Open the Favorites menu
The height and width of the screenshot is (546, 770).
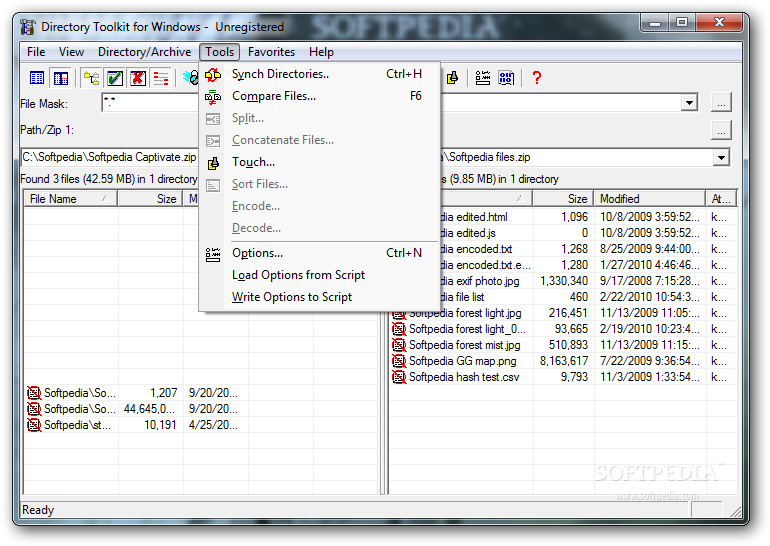click(271, 52)
